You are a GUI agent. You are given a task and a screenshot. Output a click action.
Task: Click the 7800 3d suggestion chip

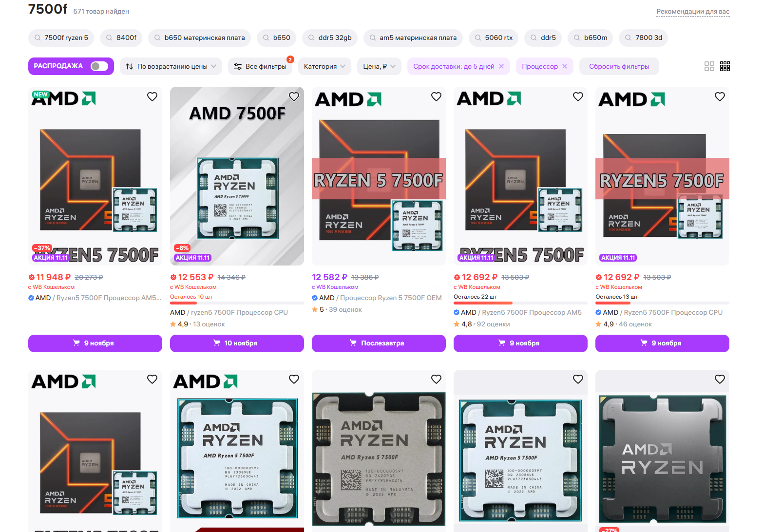643,38
